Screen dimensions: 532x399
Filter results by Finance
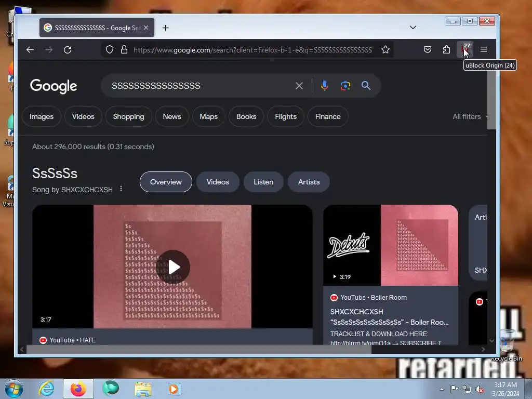pos(328,116)
